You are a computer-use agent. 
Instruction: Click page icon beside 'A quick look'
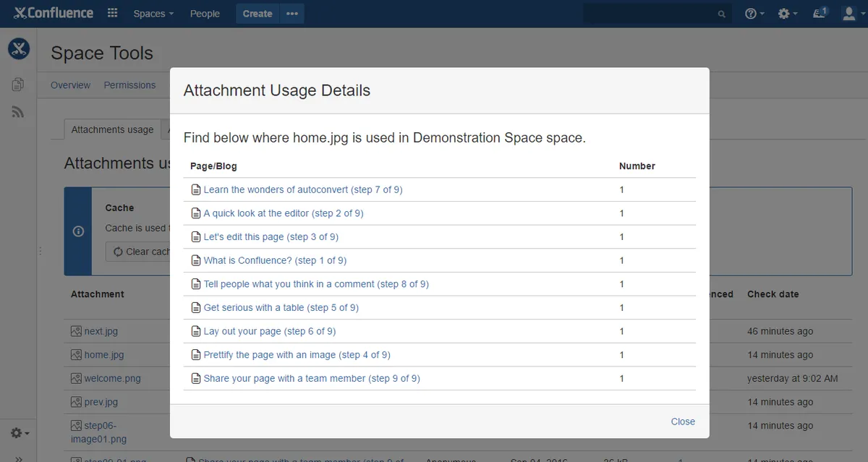[x=195, y=213]
